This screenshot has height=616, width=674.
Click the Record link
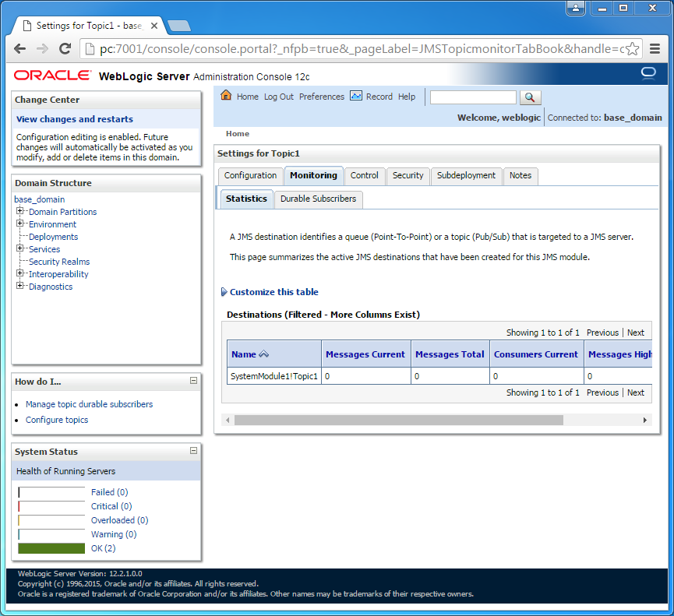tap(379, 97)
